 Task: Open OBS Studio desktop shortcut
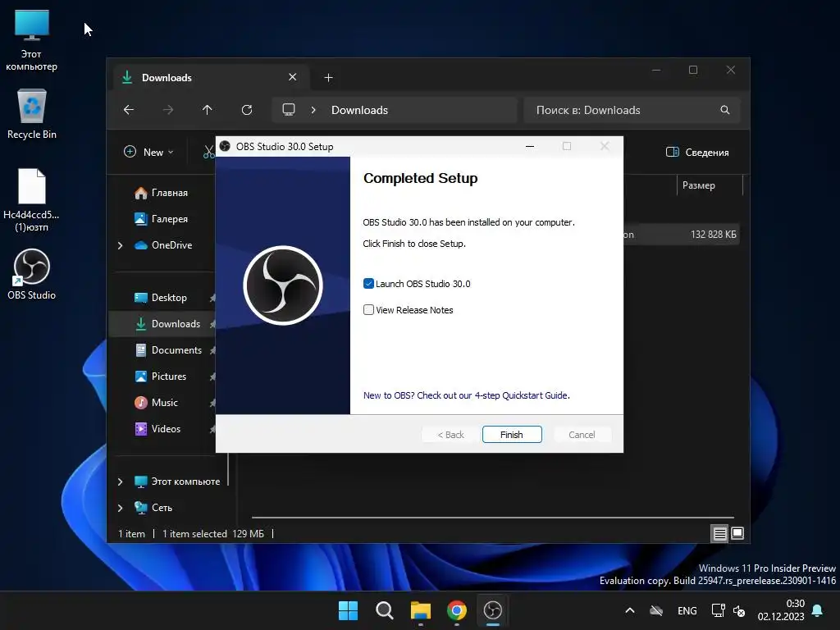coord(32,274)
